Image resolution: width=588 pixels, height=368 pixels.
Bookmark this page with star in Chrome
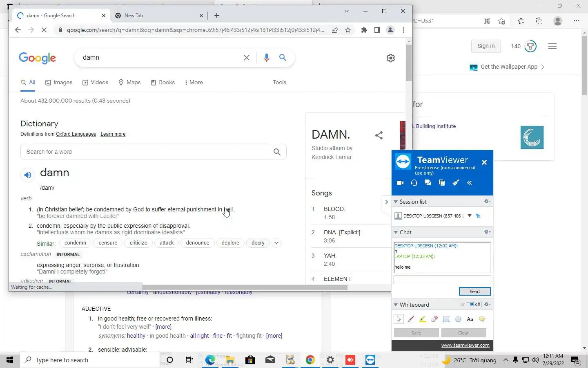(348, 30)
